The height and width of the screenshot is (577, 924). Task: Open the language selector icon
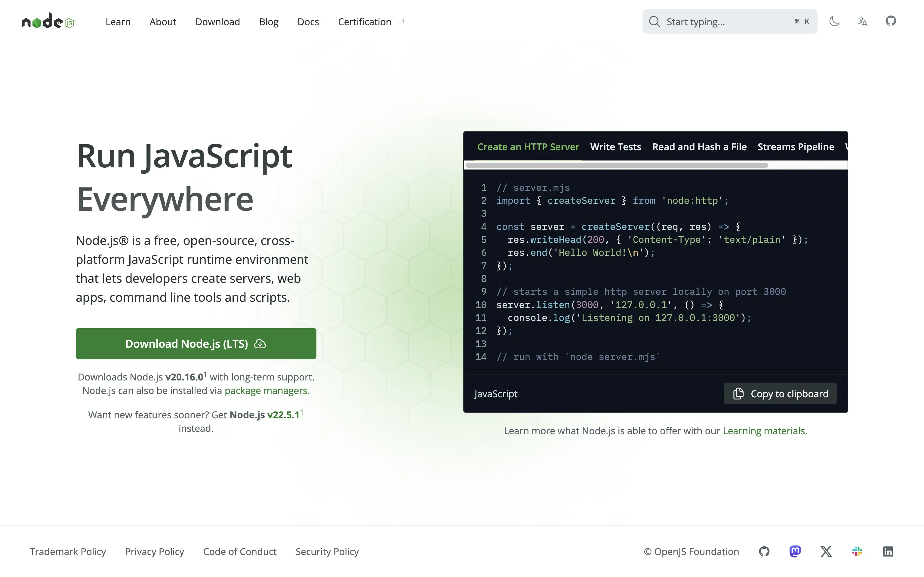coord(862,21)
